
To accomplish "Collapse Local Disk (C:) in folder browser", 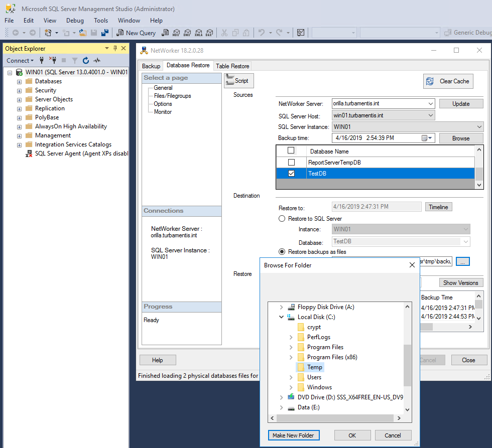I will 281,317.
